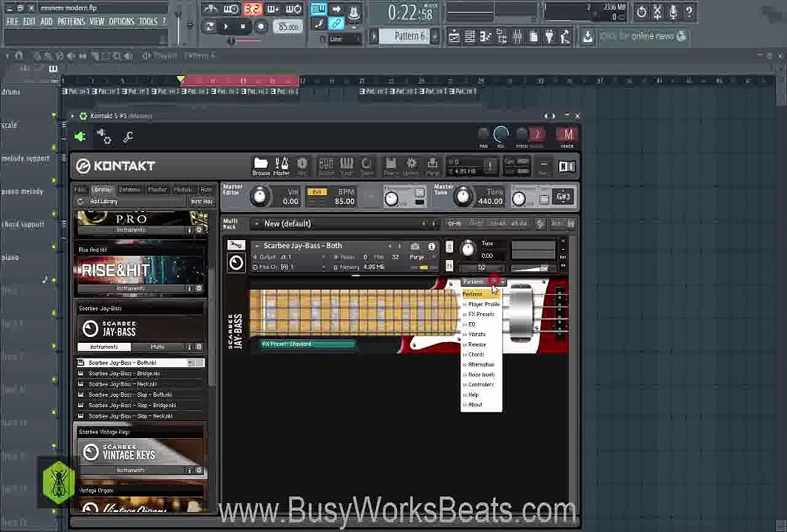Open the Output st.1 dropdown
The height and width of the screenshot is (532, 787).
tap(289, 257)
